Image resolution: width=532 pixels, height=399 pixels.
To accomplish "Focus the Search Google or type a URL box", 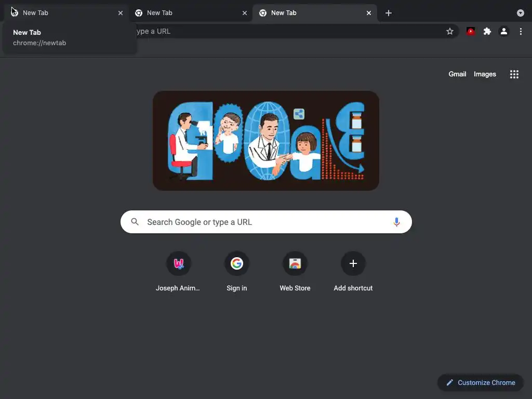I will 266,222.
